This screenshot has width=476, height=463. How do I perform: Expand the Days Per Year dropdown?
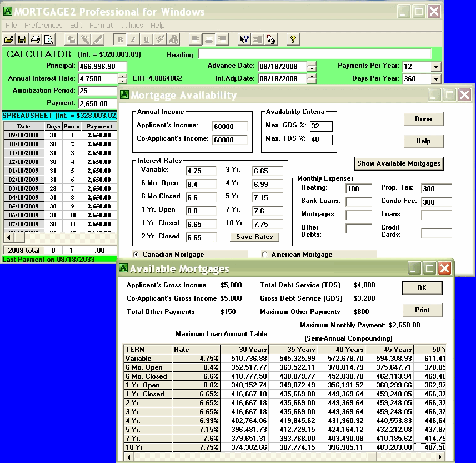436,79
